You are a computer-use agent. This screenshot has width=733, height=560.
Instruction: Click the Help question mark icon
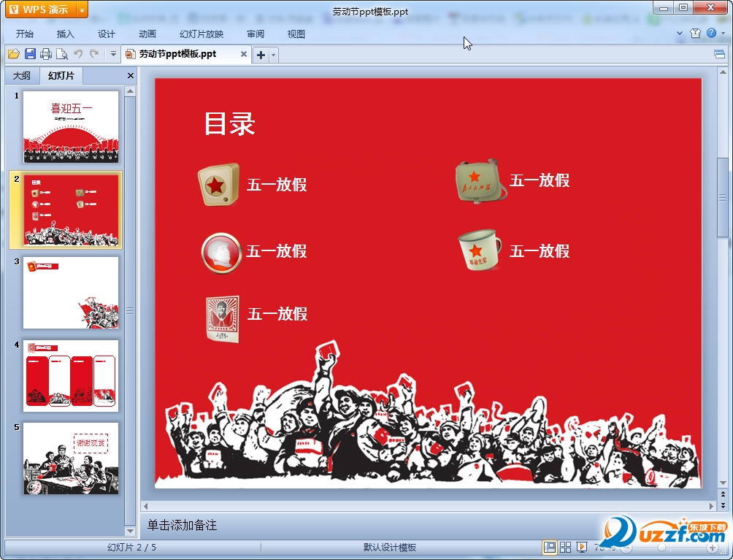712,33
